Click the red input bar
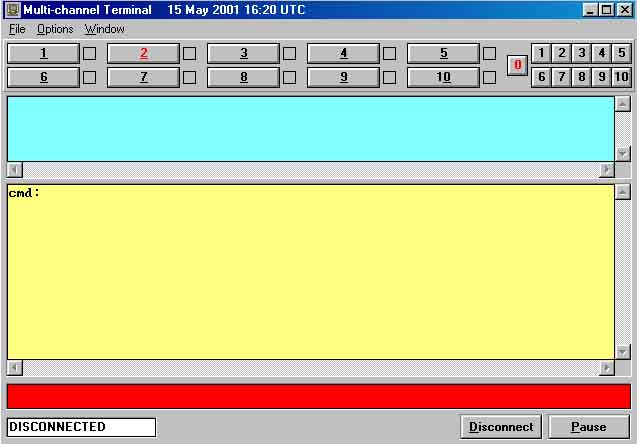 (319, 396)
